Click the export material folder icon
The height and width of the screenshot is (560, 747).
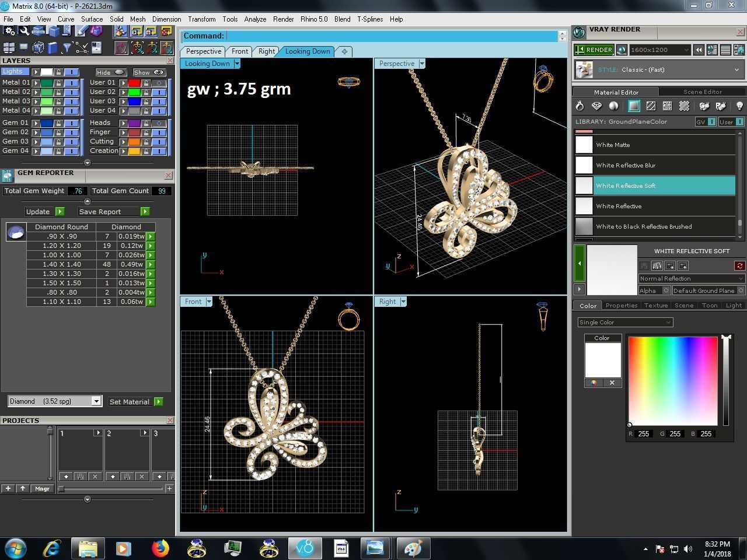pos(683,265)
